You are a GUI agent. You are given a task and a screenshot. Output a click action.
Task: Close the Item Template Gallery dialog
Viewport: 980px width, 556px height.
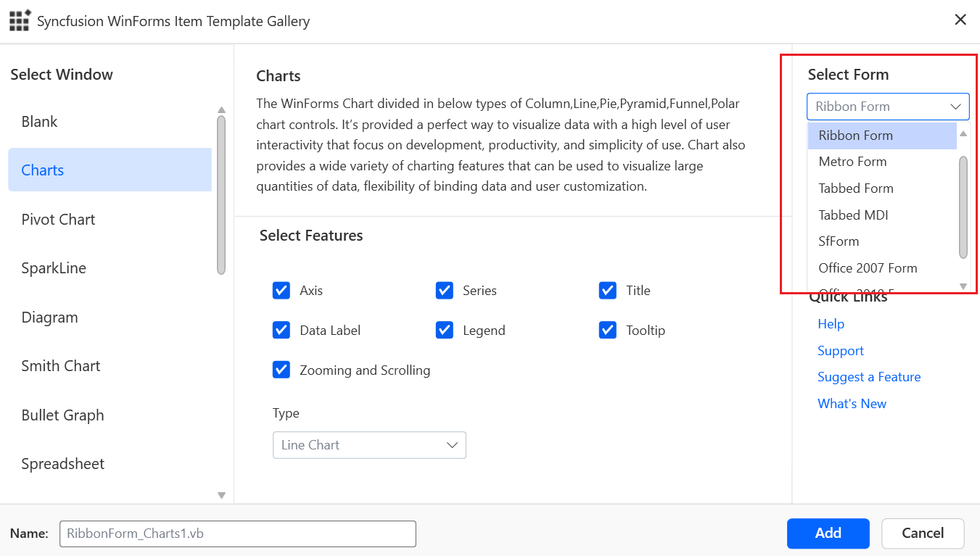point(960,20)
